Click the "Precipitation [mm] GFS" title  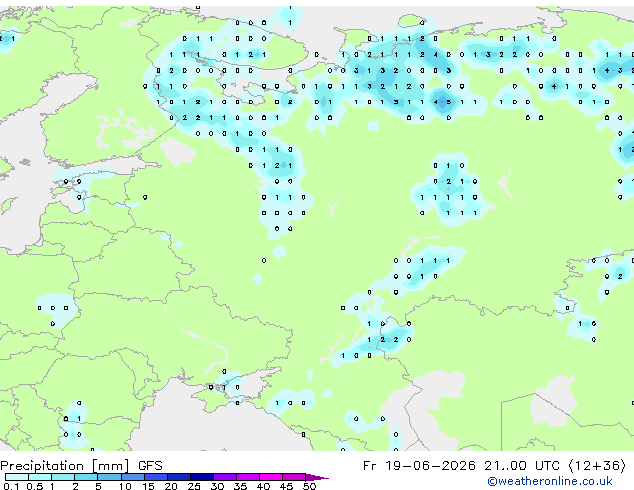point(81,466)
